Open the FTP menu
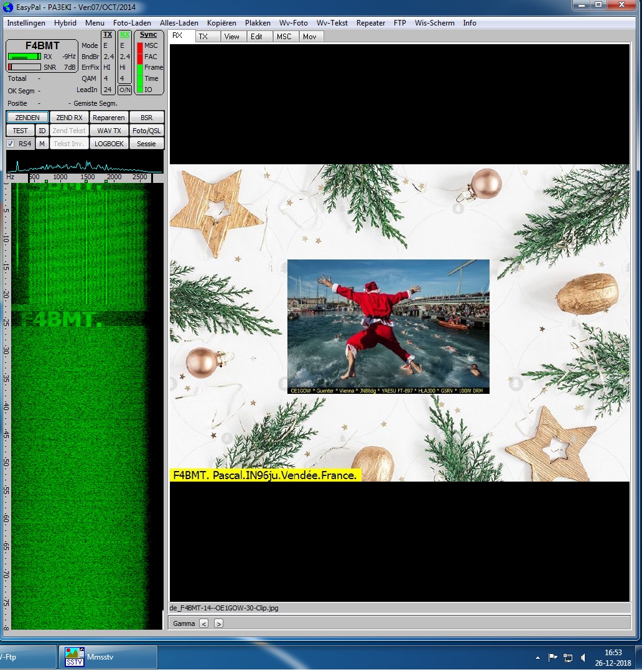Image resolution: width=642 pixels, height=672 pixels. click(400, 23)
